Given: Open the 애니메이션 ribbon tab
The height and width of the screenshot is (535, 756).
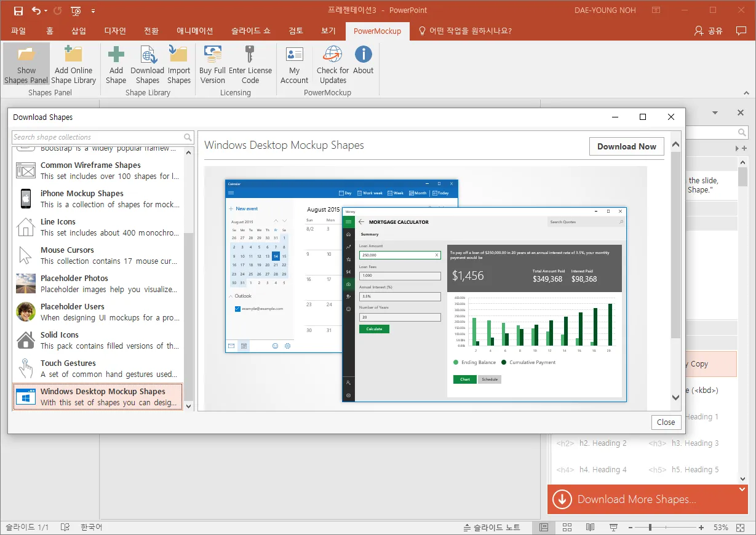Looking at the screenshot, I should click(x=194, y=31).
